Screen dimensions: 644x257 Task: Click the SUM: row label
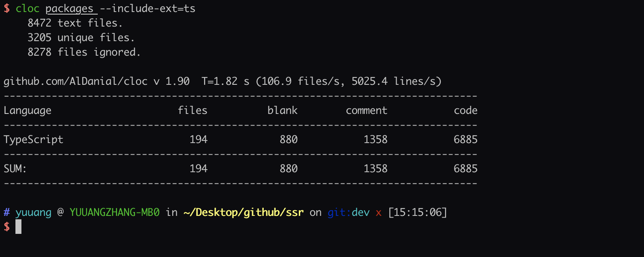point(15,169)
